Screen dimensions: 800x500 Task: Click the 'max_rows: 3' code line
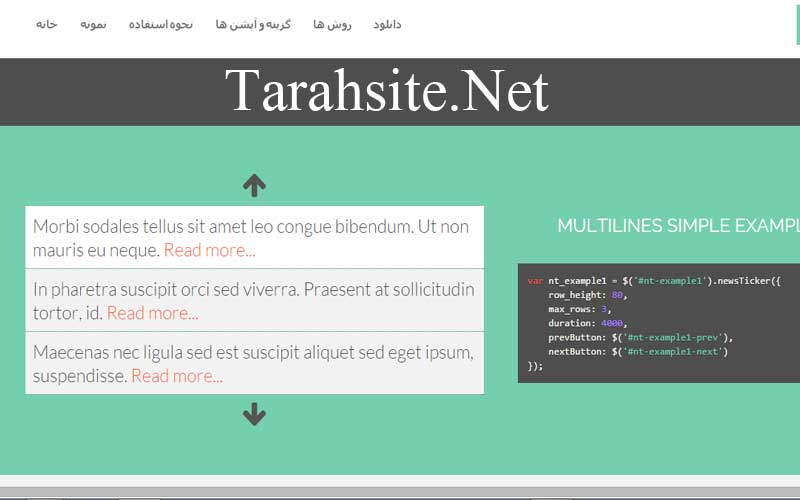coord(580,309)
